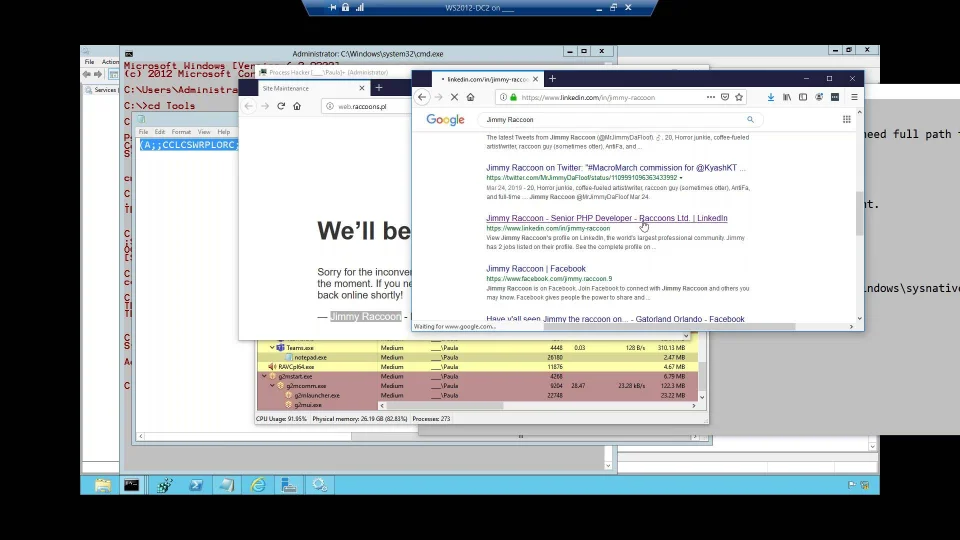
Task: Open the Firefox library icon
Action: (787, 97)
